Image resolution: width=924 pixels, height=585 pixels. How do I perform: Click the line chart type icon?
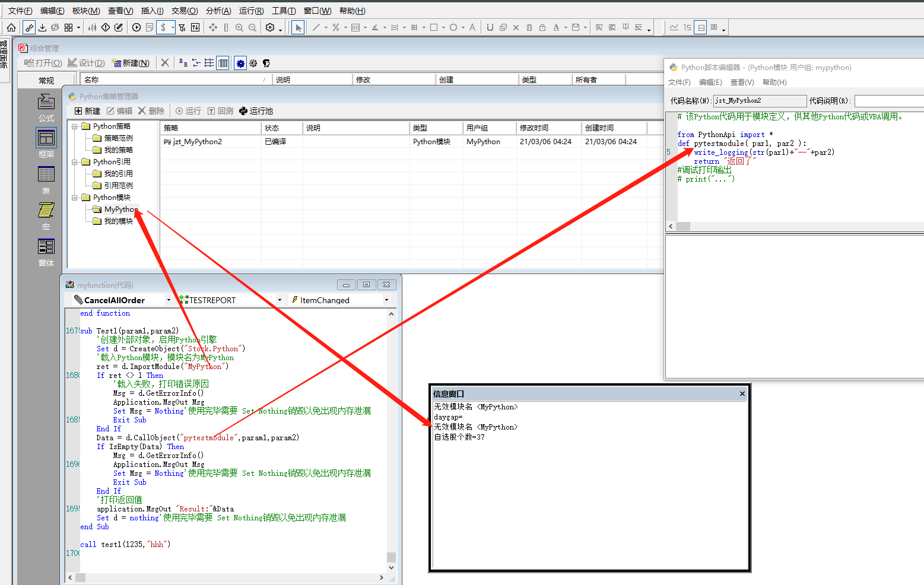(x=674, y=27)
